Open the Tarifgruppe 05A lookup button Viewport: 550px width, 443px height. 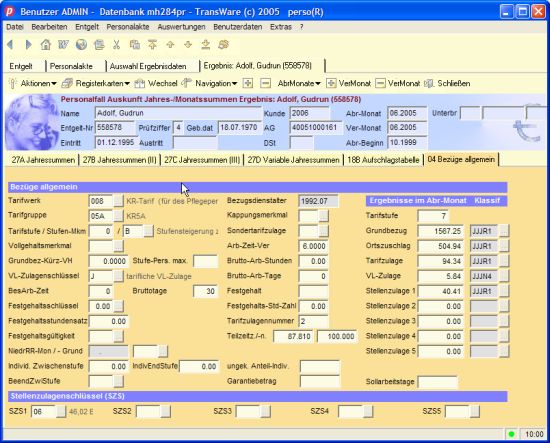(x=119, y=216)
